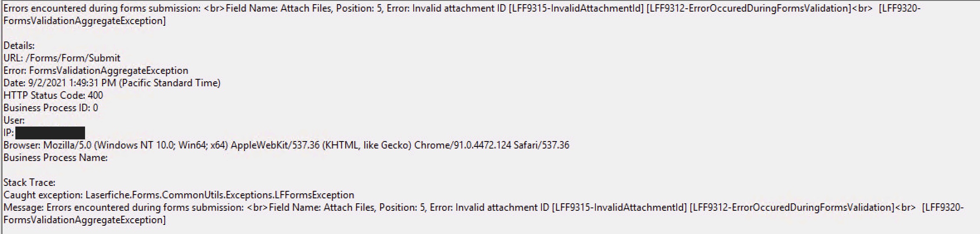The height and width of the screenshot is (234, 980).
Task: Click the "Details:" heading text
Action: pyautogui.click(x=19, y=46)
